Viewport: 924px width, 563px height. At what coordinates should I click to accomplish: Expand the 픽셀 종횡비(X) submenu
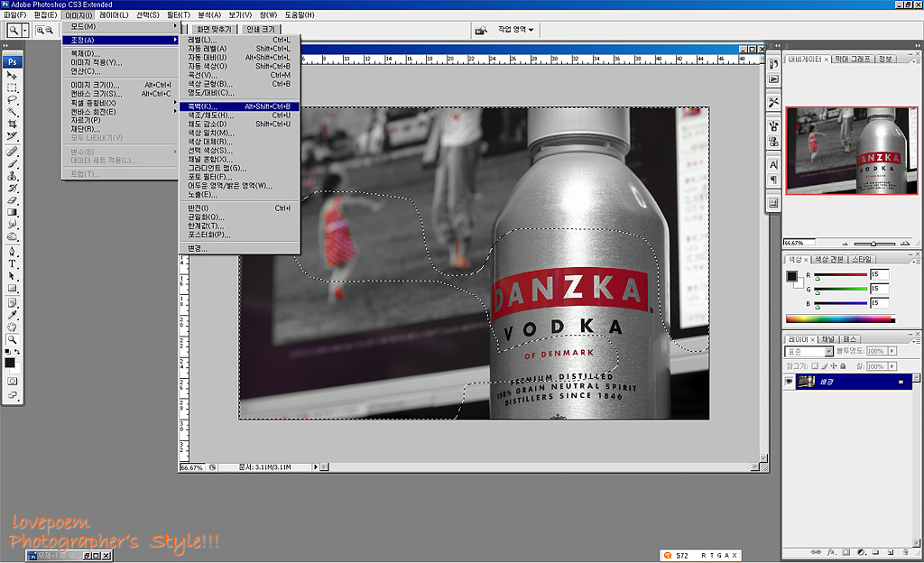tap(120, 103)
